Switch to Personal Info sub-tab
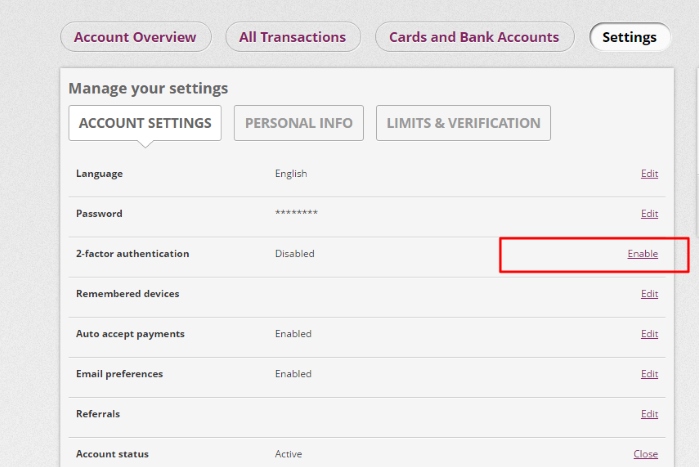Image resolution: width=699 pixels, height=467 pixels. (x=298, y=123)
